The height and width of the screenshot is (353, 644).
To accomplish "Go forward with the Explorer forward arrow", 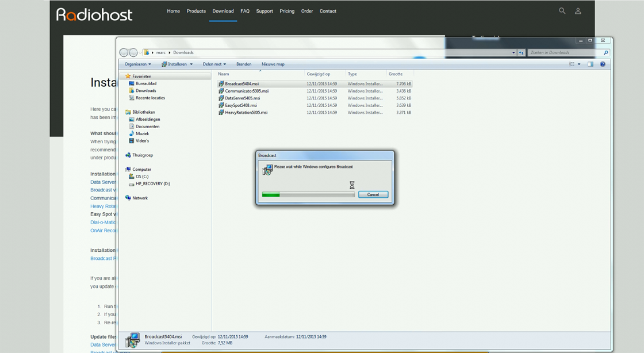I will click(133, 52).
